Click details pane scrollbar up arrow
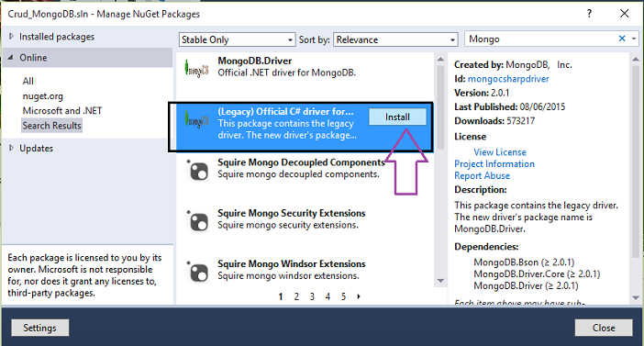 (x=636, y=60)
